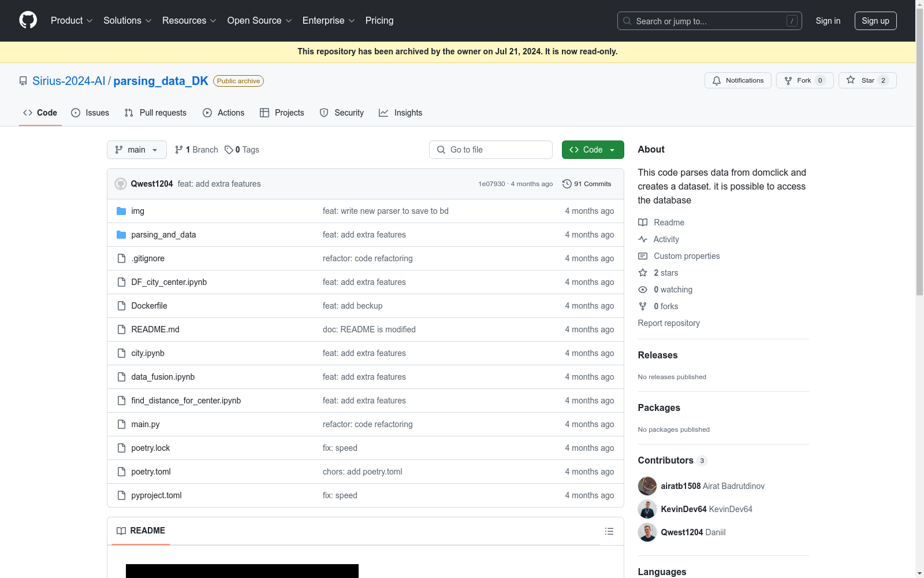Click Qwest1204 contributor avatar in Contributors

647,532
